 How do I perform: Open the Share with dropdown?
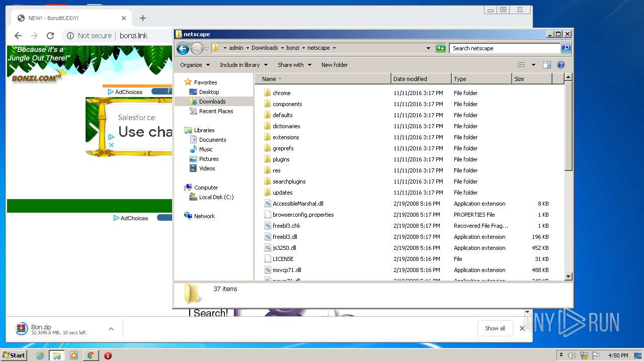[x=294, y=65]
